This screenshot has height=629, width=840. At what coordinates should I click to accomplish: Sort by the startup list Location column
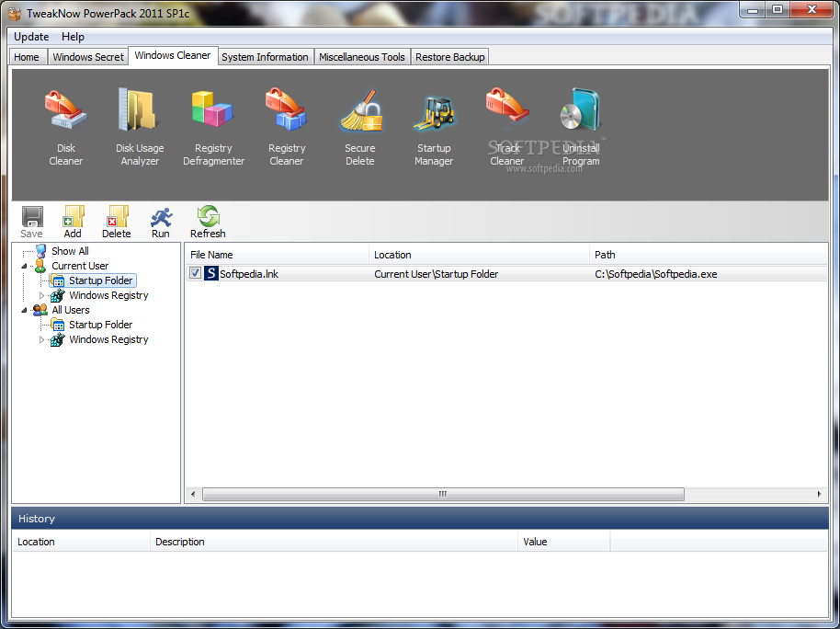[x=479, y=255]
